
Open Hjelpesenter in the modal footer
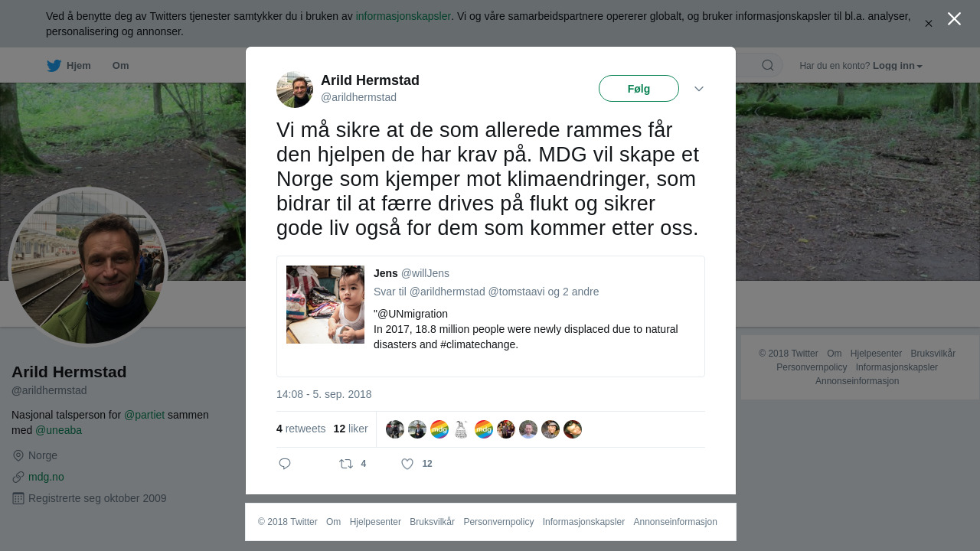(375, 522)
